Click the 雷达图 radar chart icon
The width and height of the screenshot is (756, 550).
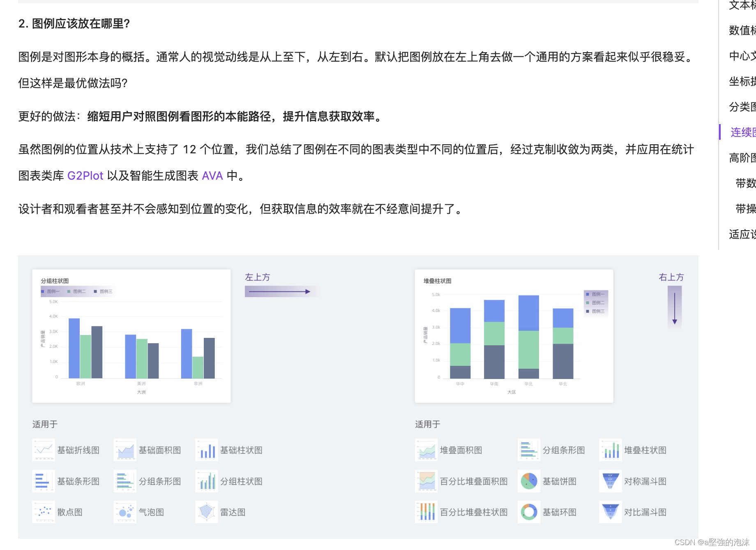(x=206, y=512)
